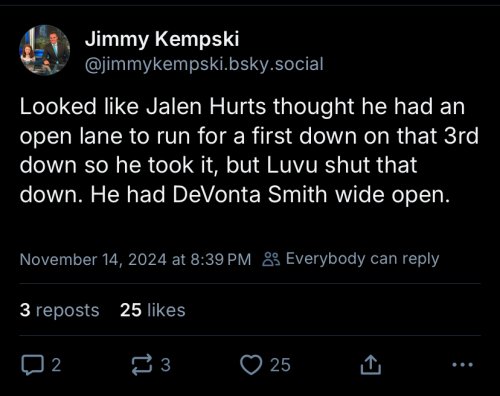Open Jimmy Kempski's profile avatar
500x396 pixels.
click(44, 50)
